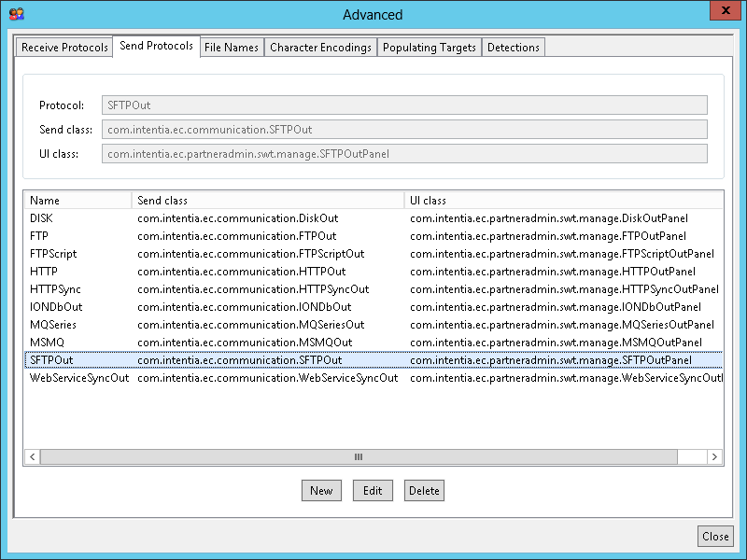Screen dimensions: 747x560
Task: Click the New button
Action: click(321, 491)
